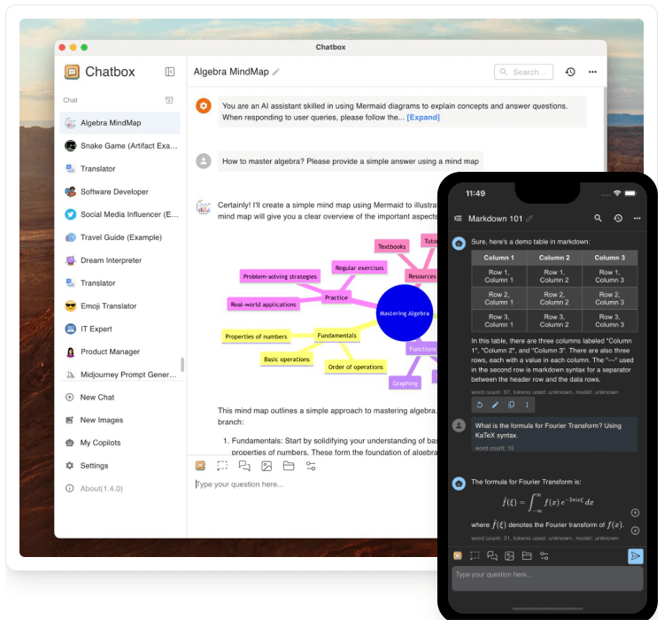This screenshot has width=672, height=627.
Task: Edit Markdown 101 title pencil on phone
Action: point(529,219)
